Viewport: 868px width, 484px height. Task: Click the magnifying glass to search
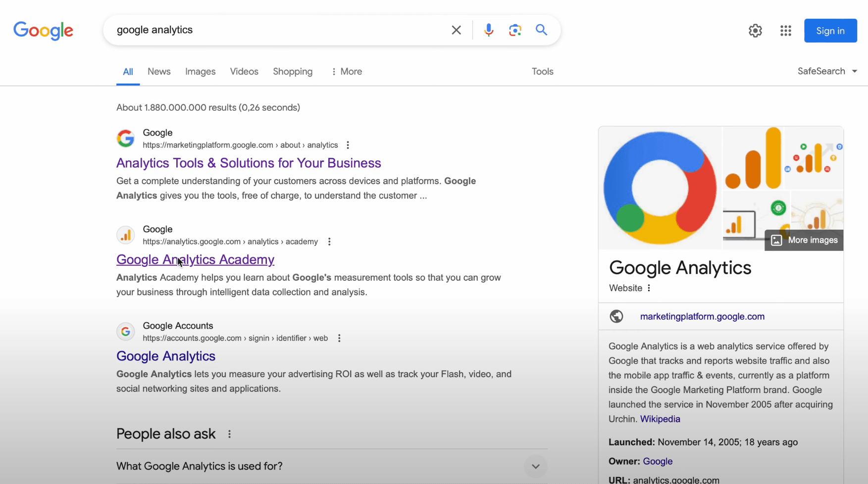(541, 30)
